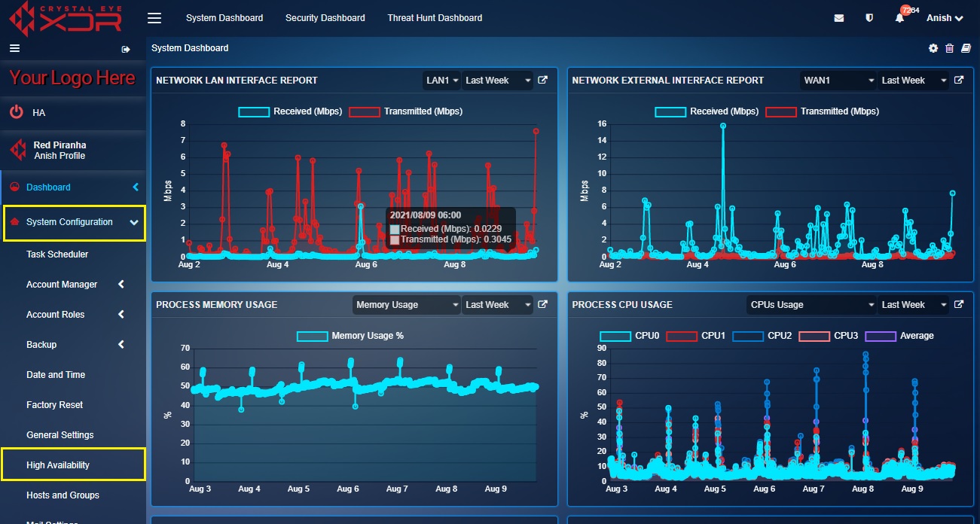Expand the Account Manager submenu
Image resolution: width=980 pixels, height=524 pixels.
[x=74, y=285]
